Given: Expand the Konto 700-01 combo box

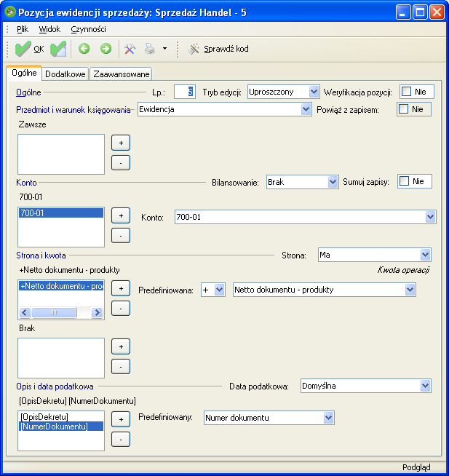Looking at the screenshot, I should point(430,217).
